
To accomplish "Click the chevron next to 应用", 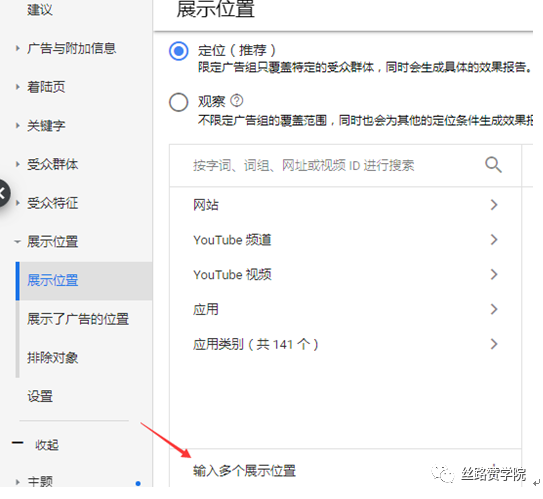I will click(494, 309).
